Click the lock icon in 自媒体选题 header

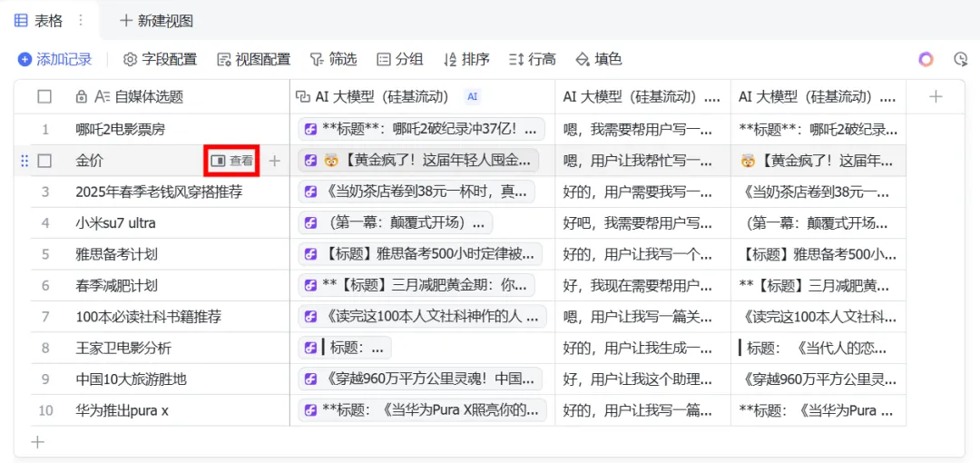[81, 97]
